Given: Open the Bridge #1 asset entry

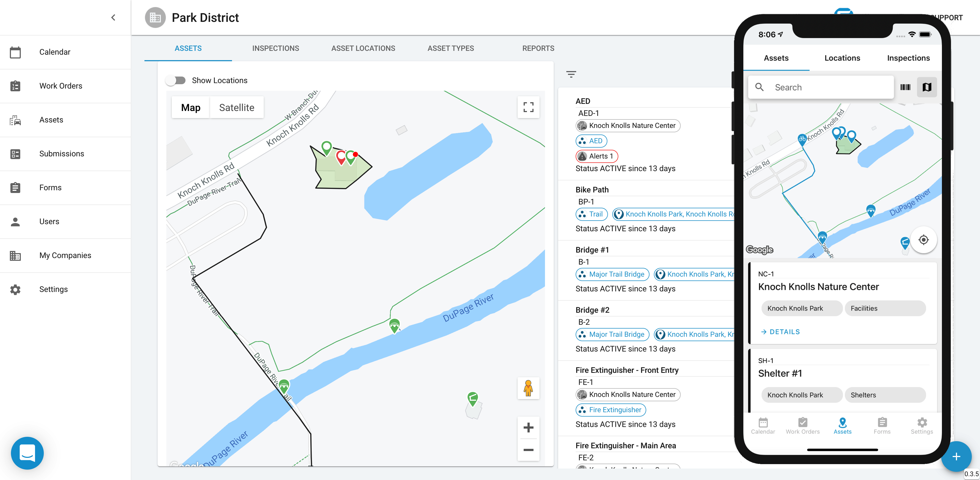Looking at the screenshot, I should click(592, 250).
